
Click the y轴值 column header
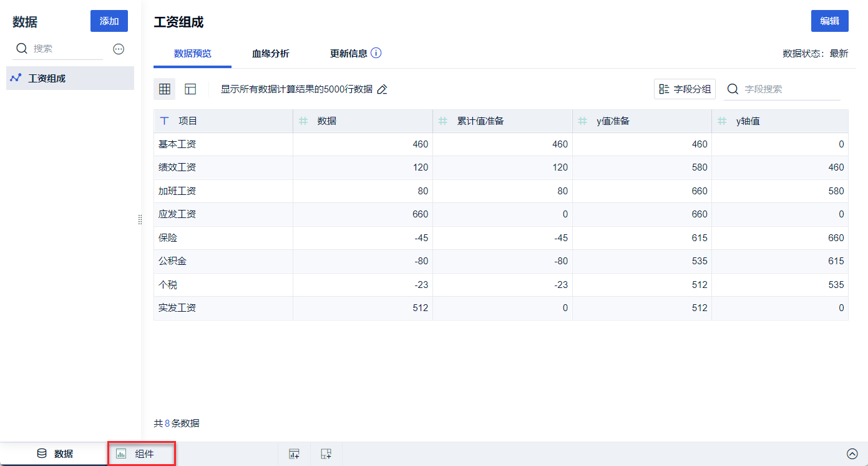pyautogui.click(x=780, y=121)
